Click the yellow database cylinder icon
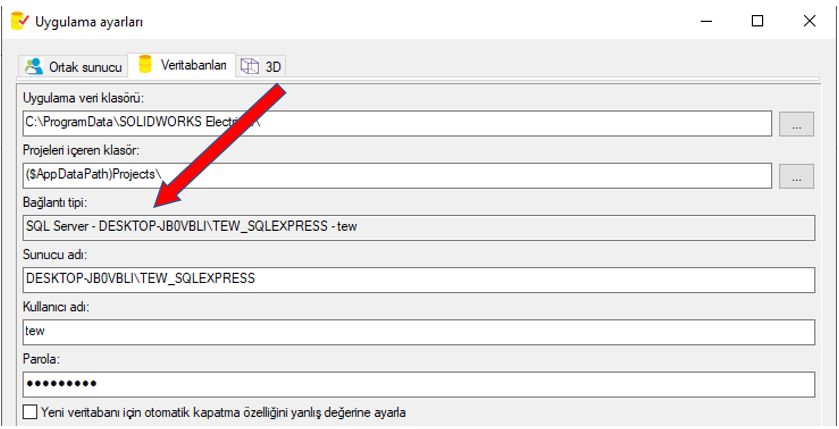Screen dimensions: 839x429 coord(146,65)
